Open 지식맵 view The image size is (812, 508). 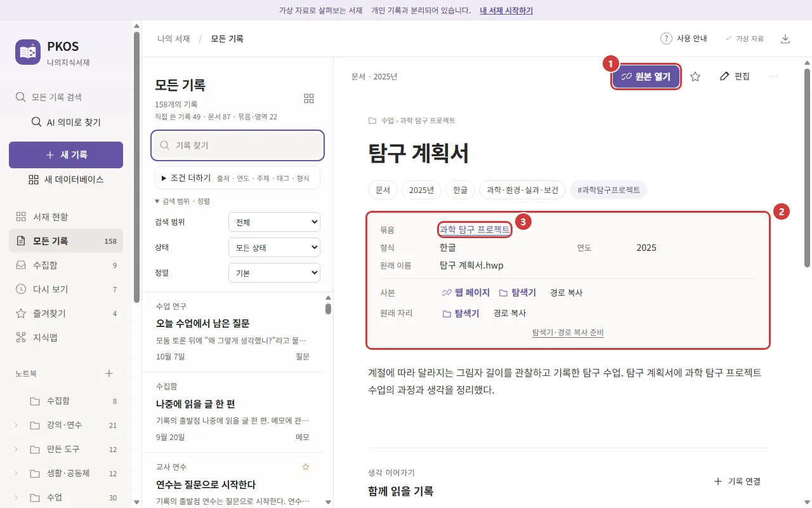(x=66, y=338)
